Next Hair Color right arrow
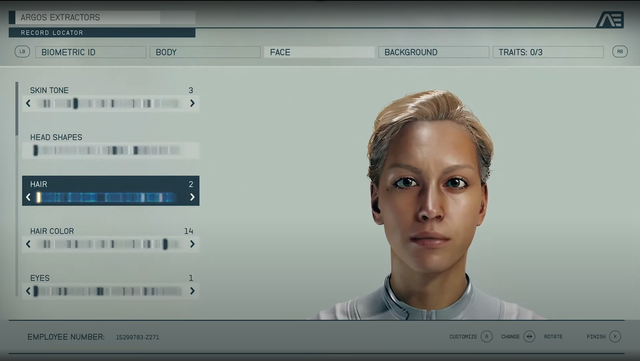Viewport: 640px width, 361px height. [192, 244]
